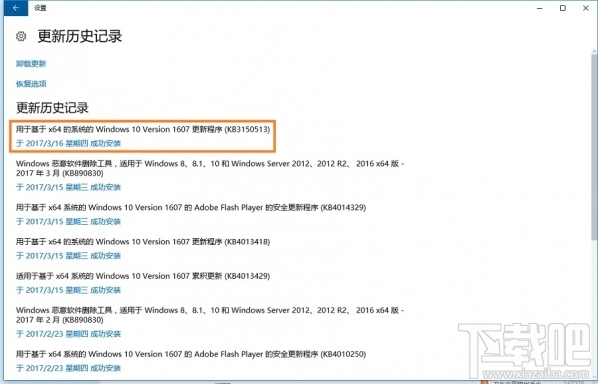Viewport: 598px width, 384px height.
Task: Open the 恢复选项 link
Action: click(31, 84)
